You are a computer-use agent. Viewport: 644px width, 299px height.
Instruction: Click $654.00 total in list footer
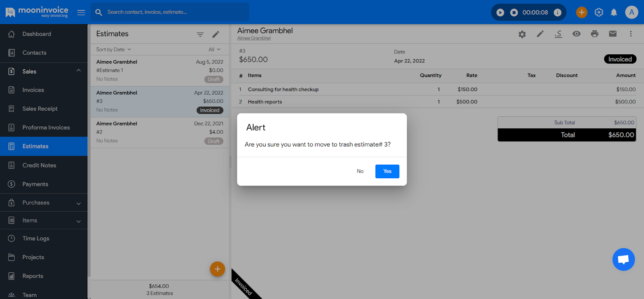click(x=159, y=286)
